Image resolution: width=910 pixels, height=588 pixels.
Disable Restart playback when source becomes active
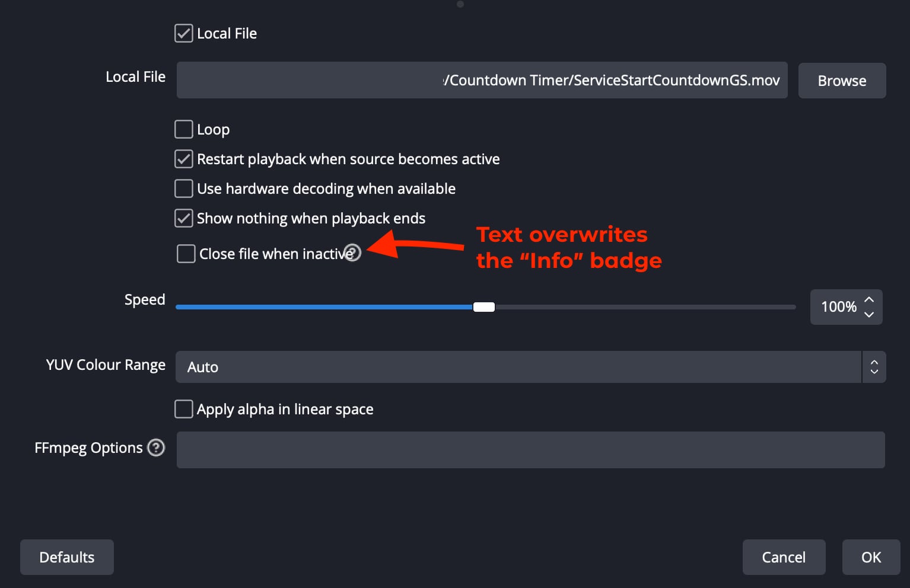[183, 158]
